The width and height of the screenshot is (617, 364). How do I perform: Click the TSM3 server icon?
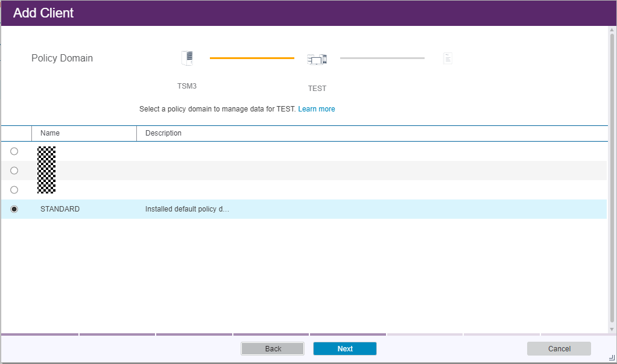coord(187,58)
